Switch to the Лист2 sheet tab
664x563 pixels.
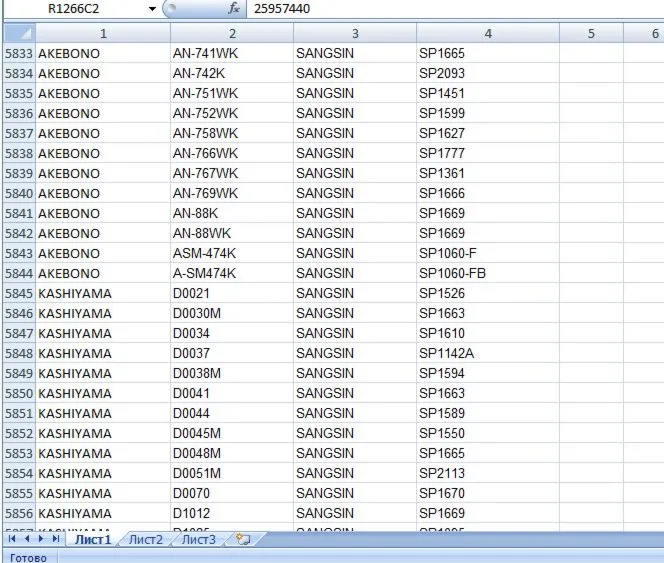coord(145,539)
